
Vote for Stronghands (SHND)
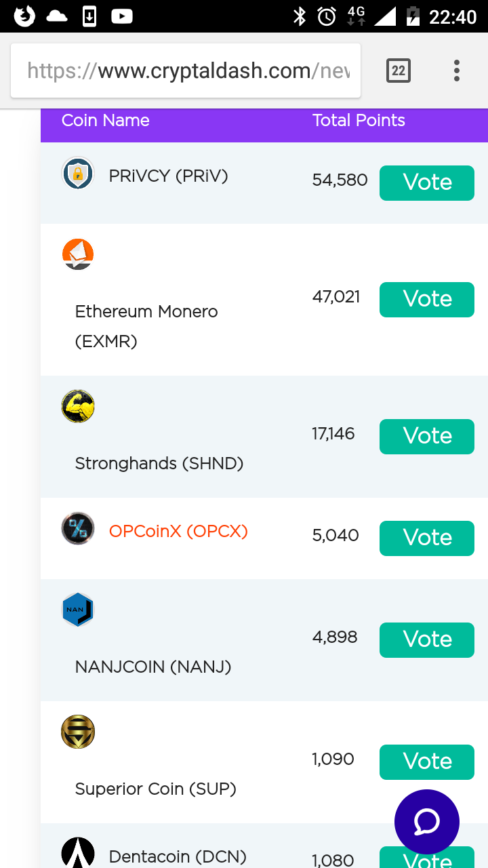[x=427, y=436]
